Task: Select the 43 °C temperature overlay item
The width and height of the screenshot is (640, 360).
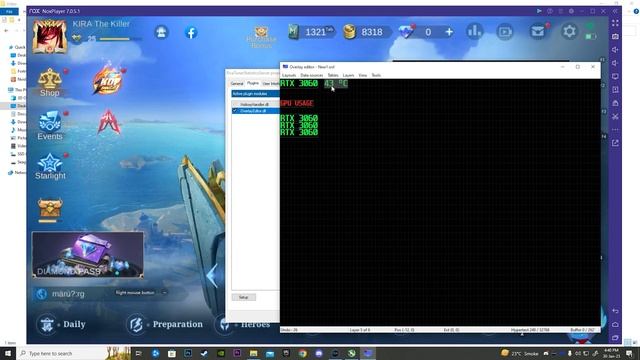Action: (x=336, y=84)
